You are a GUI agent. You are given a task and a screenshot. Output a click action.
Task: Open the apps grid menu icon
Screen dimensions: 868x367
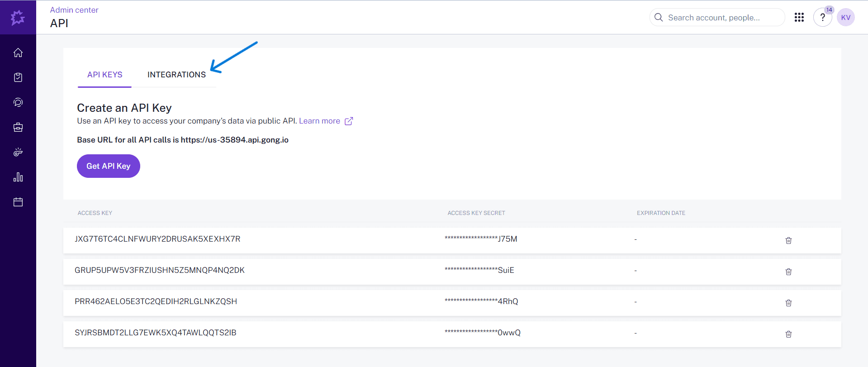click(x=799, y=17)
